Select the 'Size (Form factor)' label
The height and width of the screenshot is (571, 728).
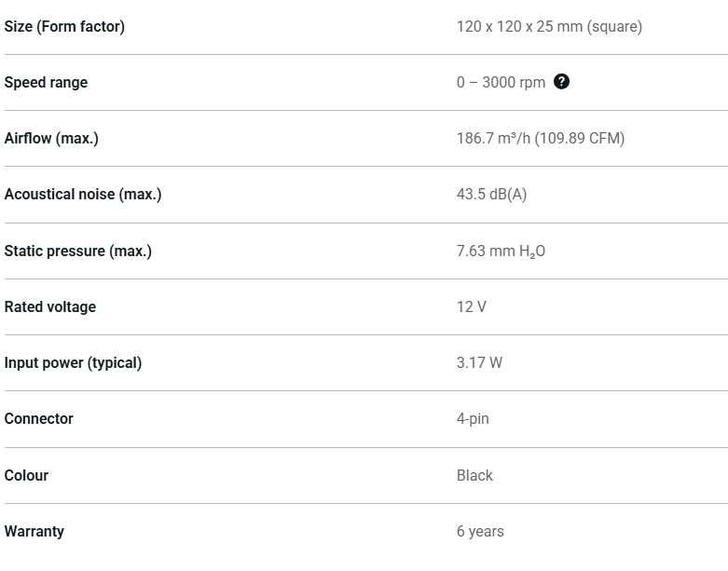click(x=64, y=26)
